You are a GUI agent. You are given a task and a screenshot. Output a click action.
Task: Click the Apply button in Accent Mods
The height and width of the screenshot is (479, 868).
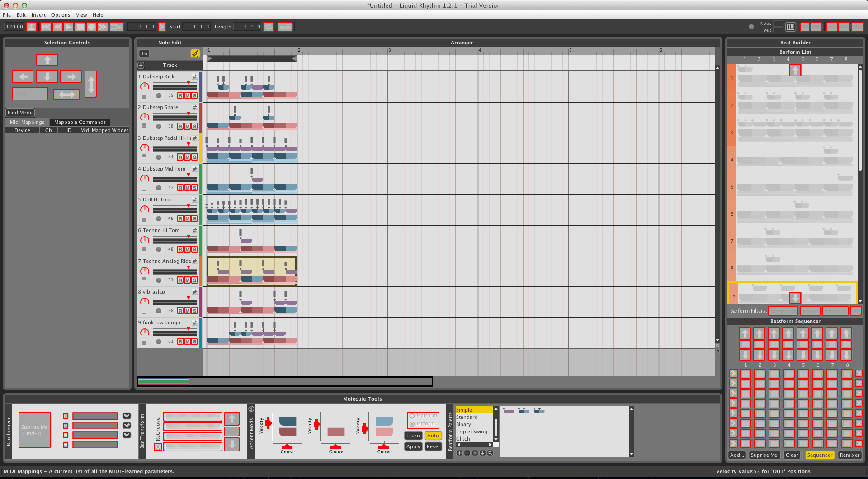(413, 446)
